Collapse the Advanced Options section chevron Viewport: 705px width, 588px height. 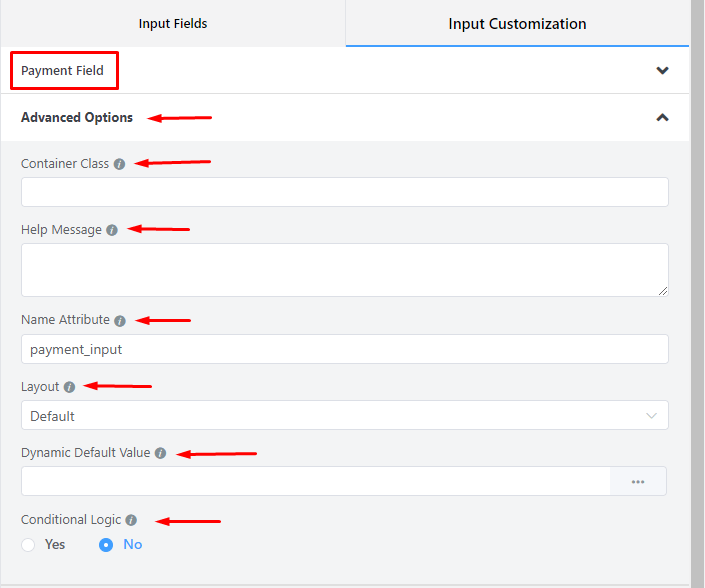(662, 118)
